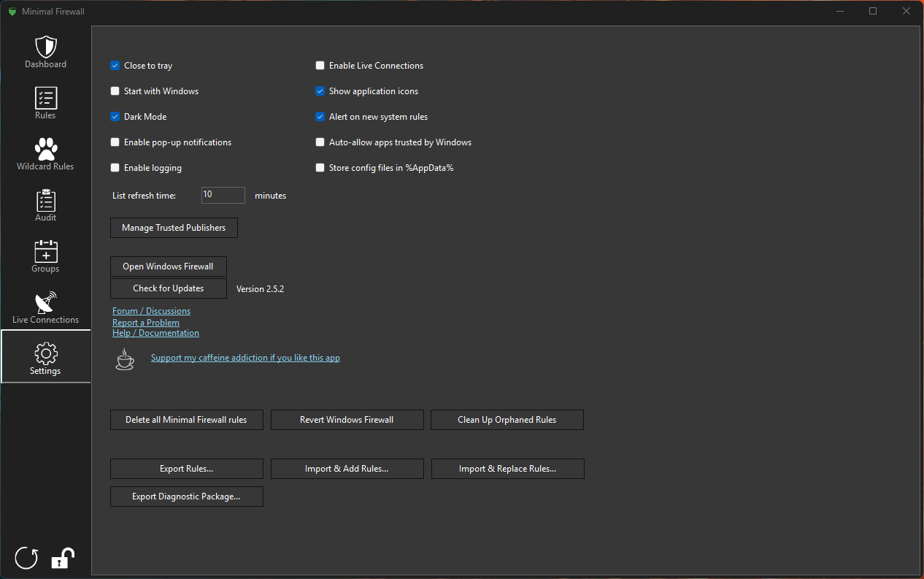The image size is (924, 579).
Task: Open Wildcard Rules paw icon
Action: pyautogui.click(x=45, y=150)
